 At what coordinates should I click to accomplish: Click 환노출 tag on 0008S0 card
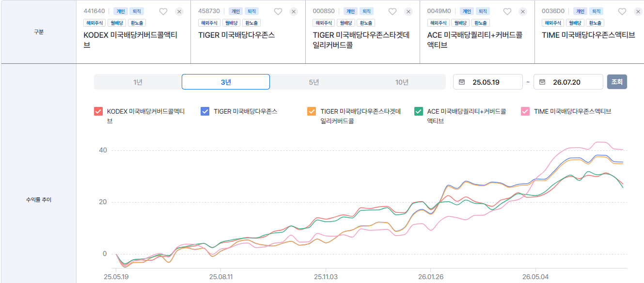tap(366, 22)
